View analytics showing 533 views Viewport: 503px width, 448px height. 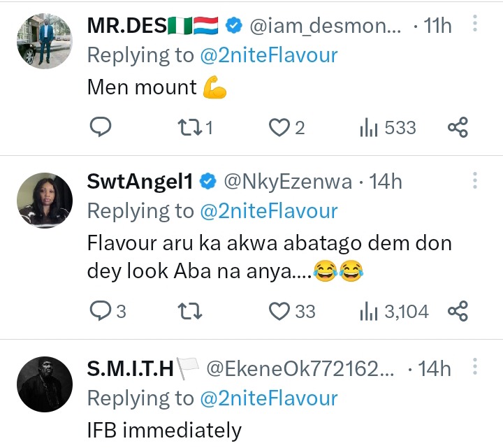point(387,127)
